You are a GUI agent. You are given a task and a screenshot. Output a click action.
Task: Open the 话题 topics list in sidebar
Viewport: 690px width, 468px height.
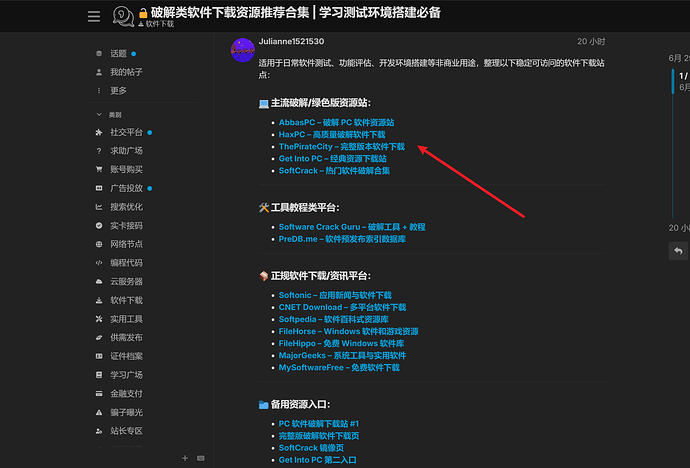click(116, 54)
